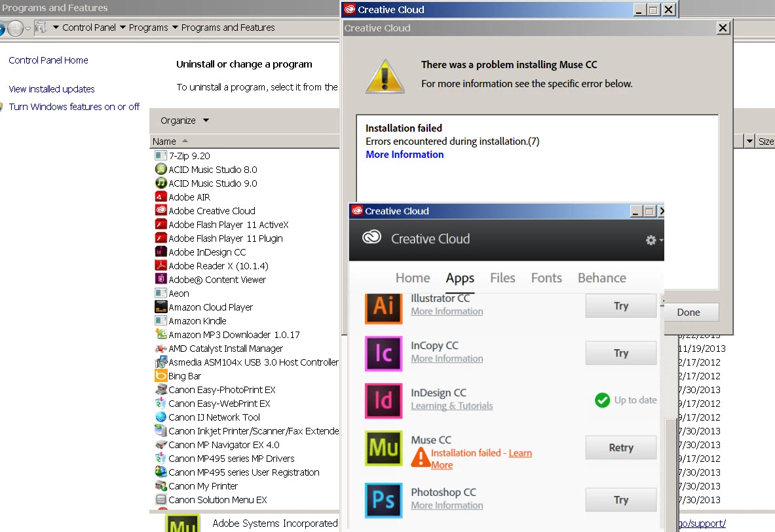
Task: Click the Muse installation failed warning icon
Action: [420, 457]
